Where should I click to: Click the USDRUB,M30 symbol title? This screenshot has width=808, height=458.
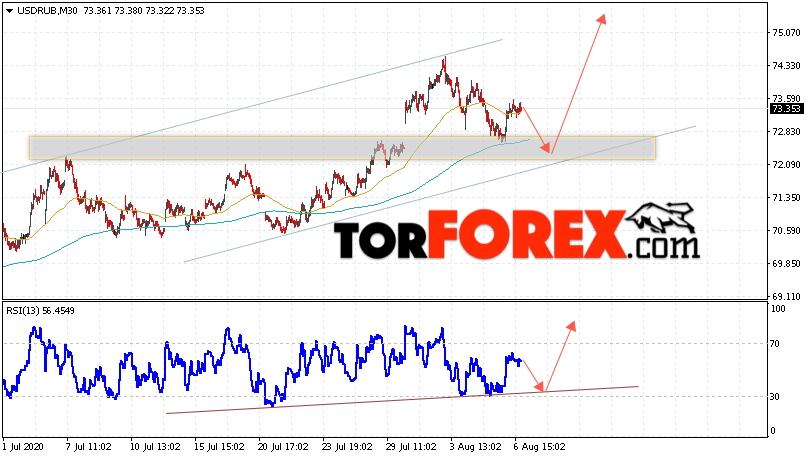[47, 10]
